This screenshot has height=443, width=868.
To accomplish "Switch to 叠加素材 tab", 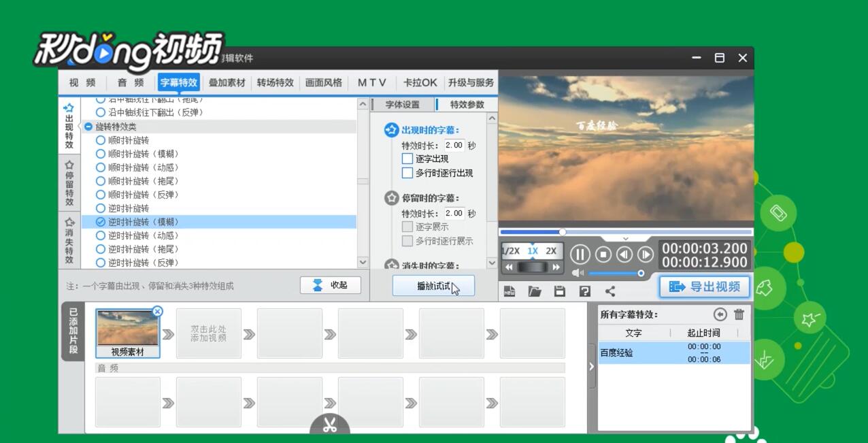I will point(227,82).
